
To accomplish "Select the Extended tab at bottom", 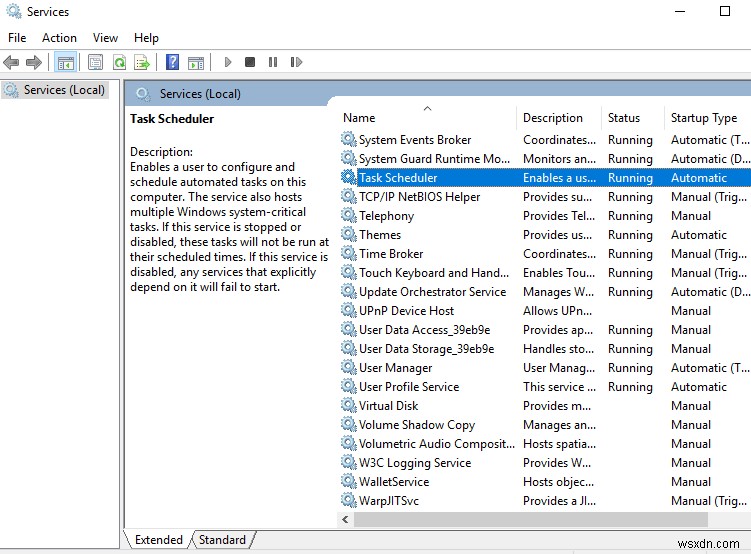I will pyautogui.click(x=158, y=540).
